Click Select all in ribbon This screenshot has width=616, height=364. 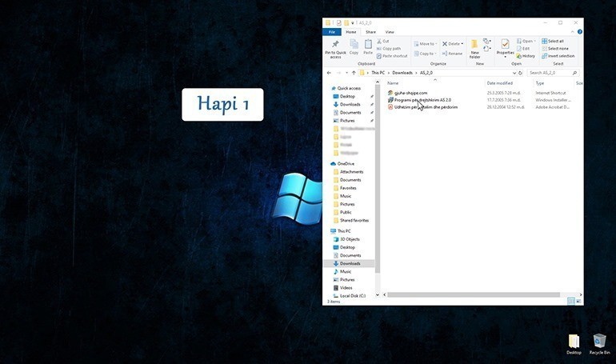click(552, 41)
